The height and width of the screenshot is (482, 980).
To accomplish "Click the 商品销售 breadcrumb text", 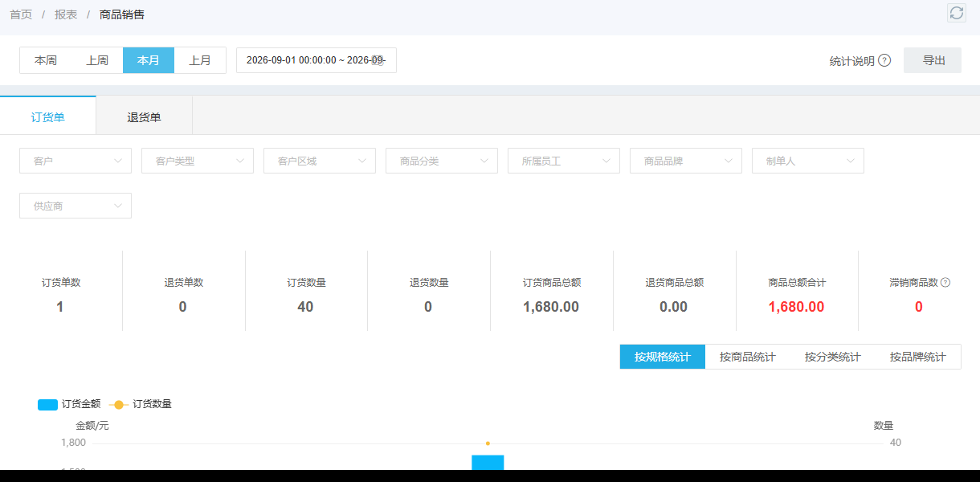I will [122, 14].
